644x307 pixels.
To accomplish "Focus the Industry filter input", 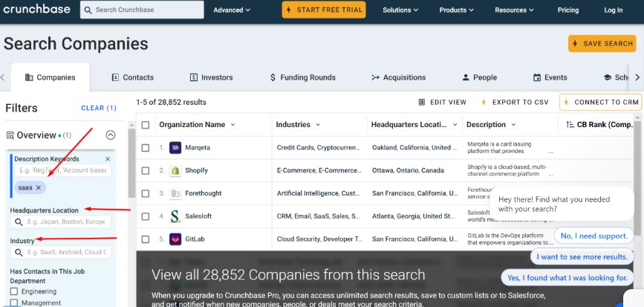I will click(x=61, y=252).
